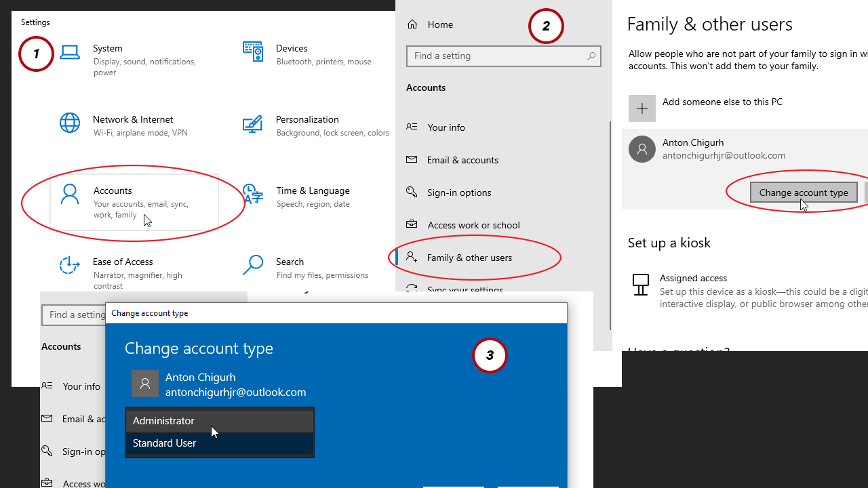The width and height of the screenshot is (868, 488).
Task: Click the Email & accounts envelope icon
Action: (x=412, y=159)
